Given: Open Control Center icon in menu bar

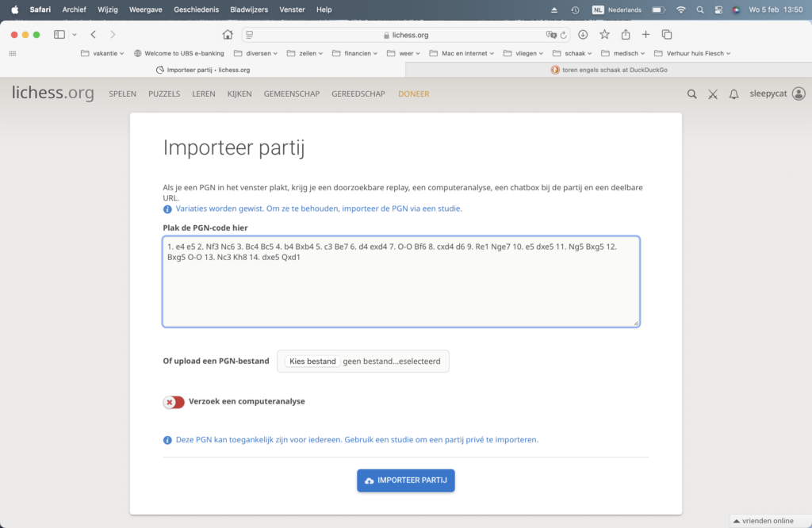Looking at the screenshot, I should pos(718,10).
